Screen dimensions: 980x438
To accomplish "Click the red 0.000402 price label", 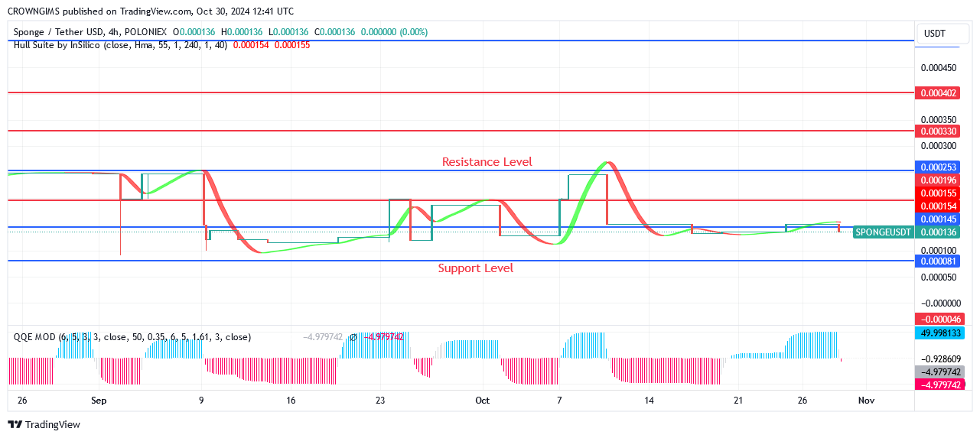I will point(938,92).
